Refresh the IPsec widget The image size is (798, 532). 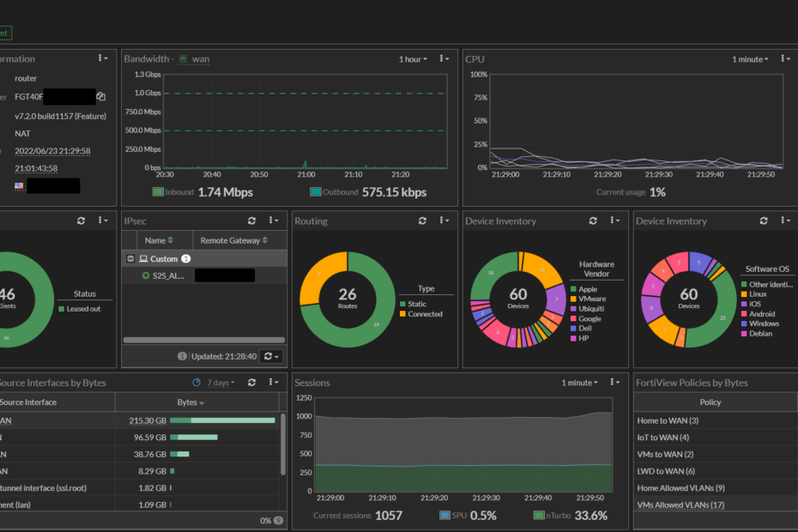[x=252, y=221]
